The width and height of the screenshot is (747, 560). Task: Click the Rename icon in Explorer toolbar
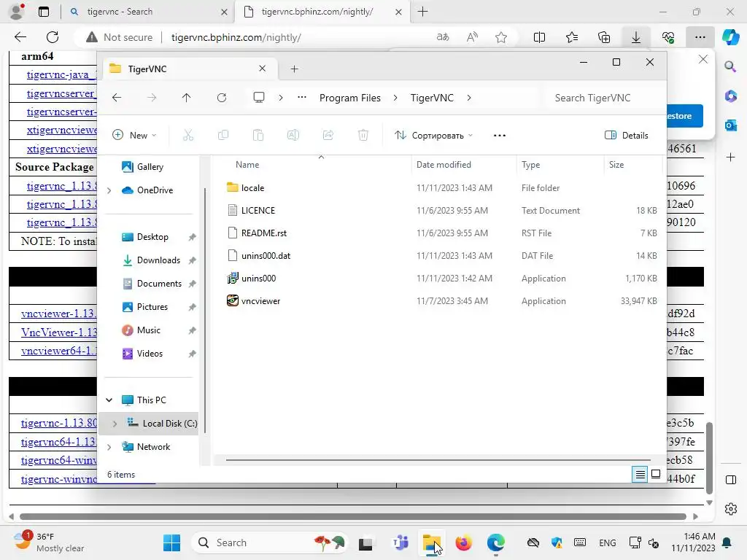coord(293,135)
